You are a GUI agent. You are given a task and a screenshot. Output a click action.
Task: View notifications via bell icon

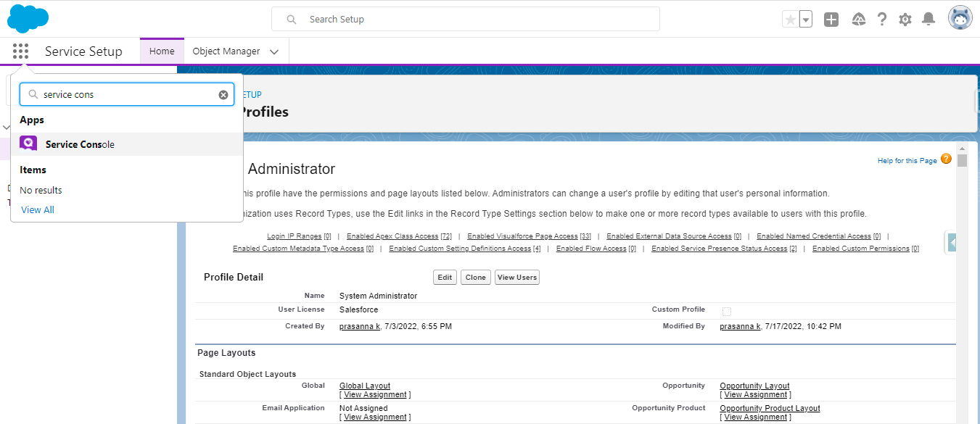coord(928,20)
